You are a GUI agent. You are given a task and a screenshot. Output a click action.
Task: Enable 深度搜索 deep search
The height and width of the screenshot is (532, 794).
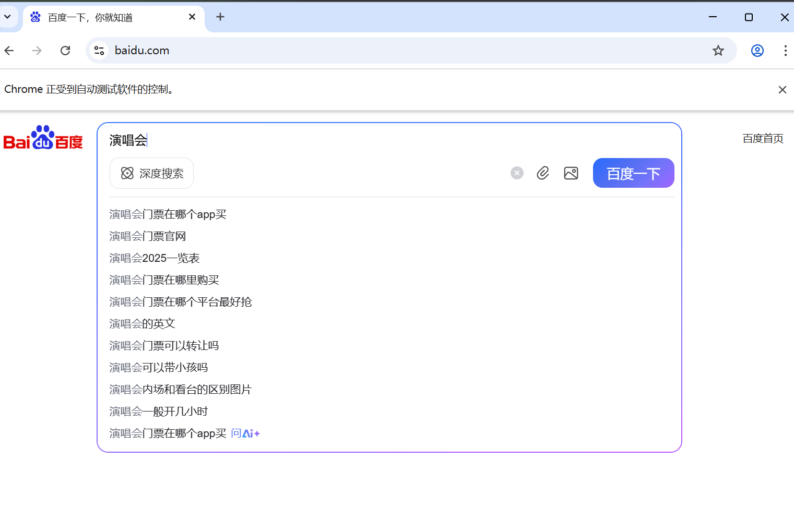151,173
